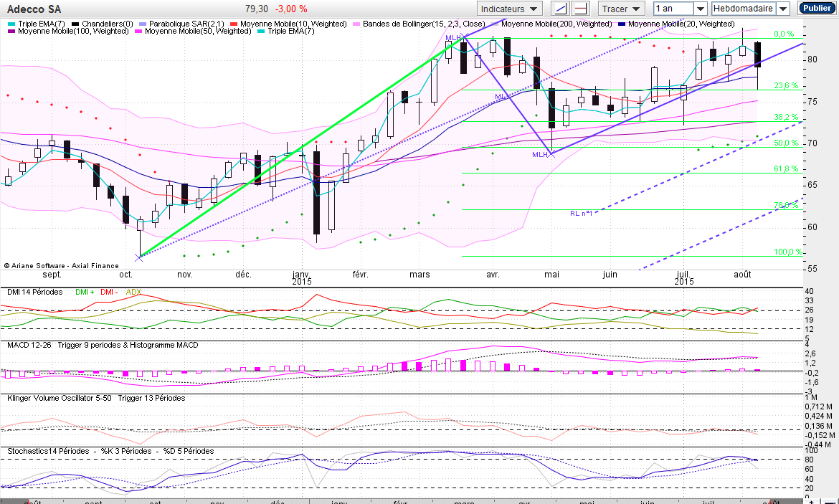Click the RL n°1 pitchfork line label

[581, 214]
